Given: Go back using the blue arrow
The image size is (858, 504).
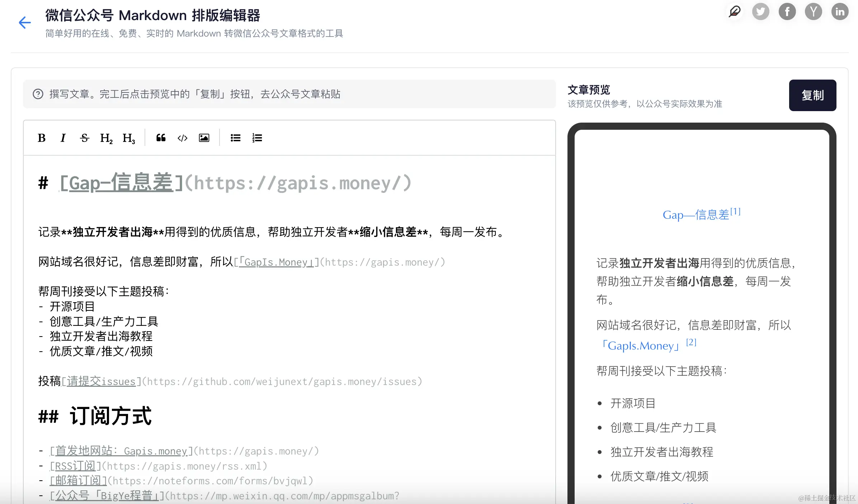Looking at the screenshot, I should [x=24, y=23].
